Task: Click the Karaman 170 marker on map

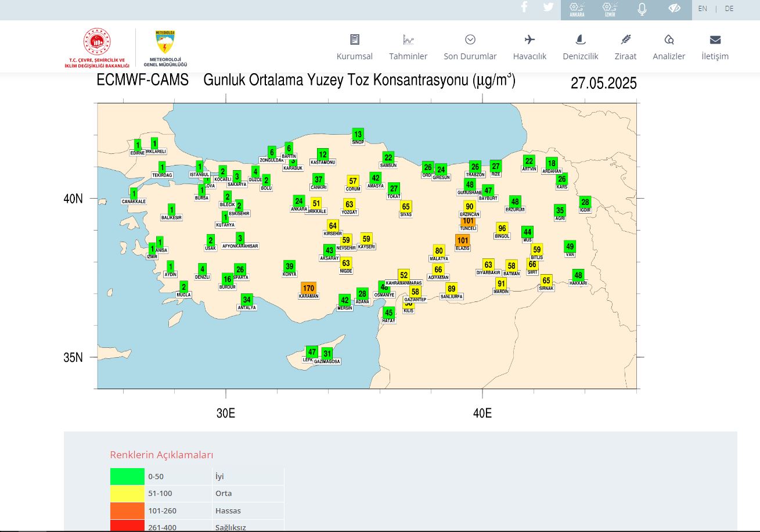Action: coord(308,288)
